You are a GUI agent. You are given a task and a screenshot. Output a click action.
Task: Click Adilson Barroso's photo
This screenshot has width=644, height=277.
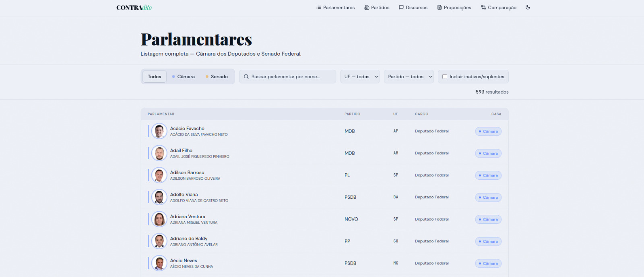pyautogui.click(x=159, y=175)
